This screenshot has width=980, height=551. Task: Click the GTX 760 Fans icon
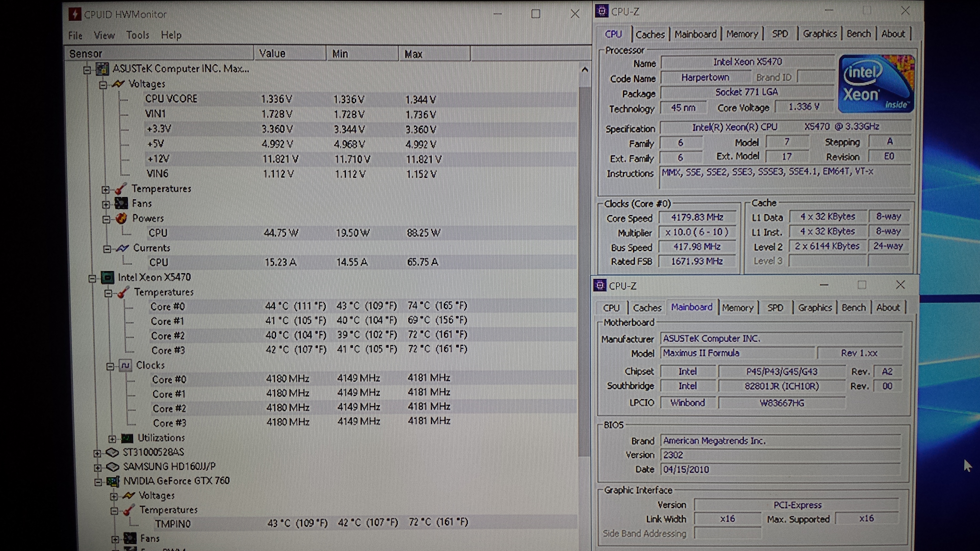click(130, 538)
